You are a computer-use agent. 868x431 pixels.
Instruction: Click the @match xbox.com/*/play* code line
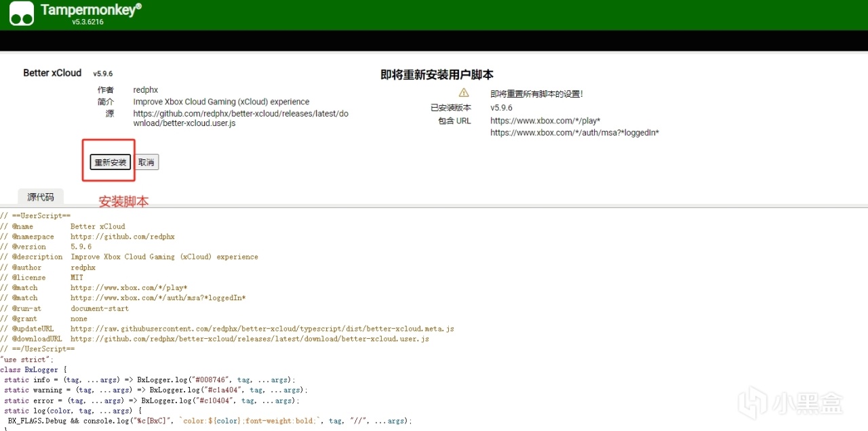[94, 288]
